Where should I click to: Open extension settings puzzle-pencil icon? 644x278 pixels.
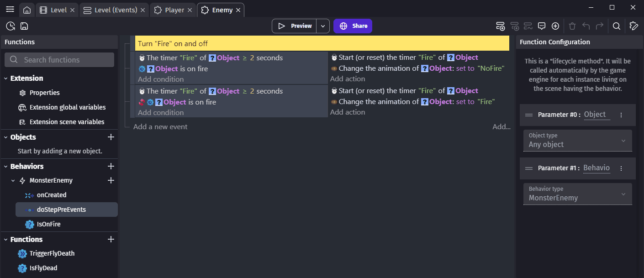coord(633,26)
